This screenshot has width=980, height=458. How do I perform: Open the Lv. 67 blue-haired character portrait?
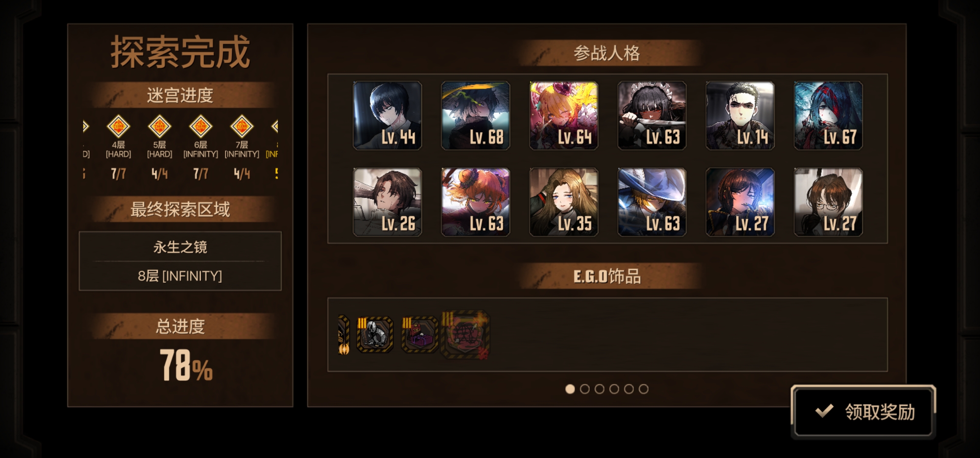829,115
